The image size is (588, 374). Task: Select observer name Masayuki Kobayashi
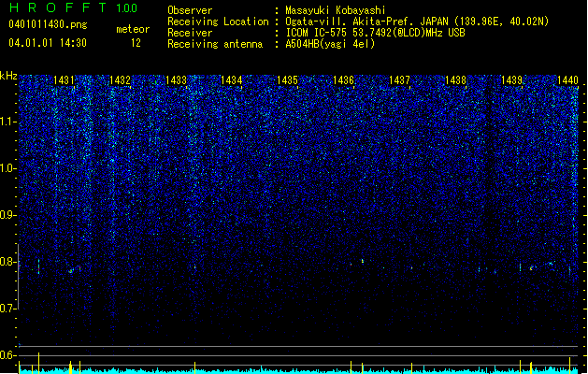click(x=336, y=10)
